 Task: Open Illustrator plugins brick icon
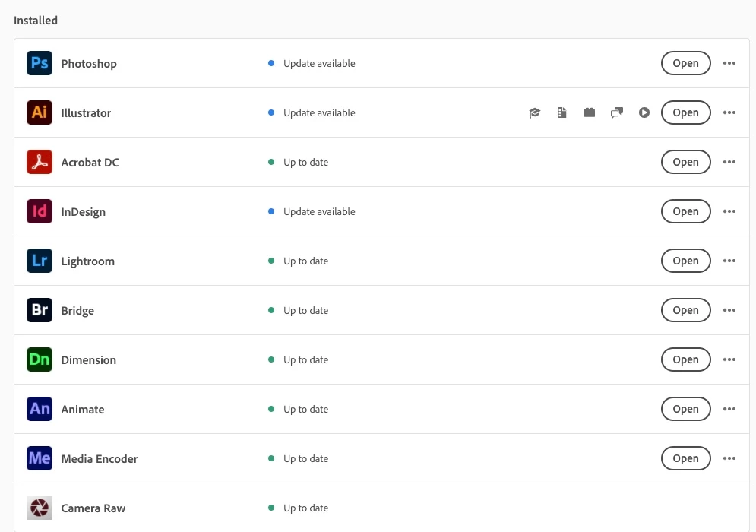click(589, 113)
